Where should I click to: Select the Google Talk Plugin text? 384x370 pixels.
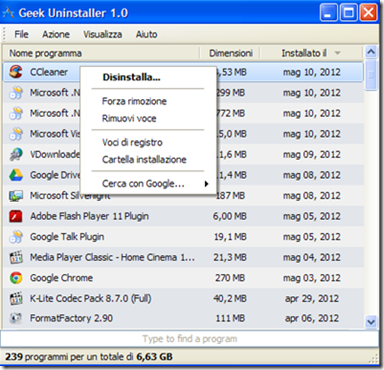(x=67, y=237)
